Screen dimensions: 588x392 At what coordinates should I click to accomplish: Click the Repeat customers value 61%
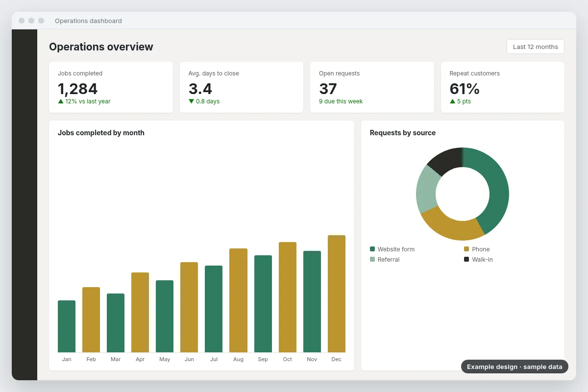point(465,89)
